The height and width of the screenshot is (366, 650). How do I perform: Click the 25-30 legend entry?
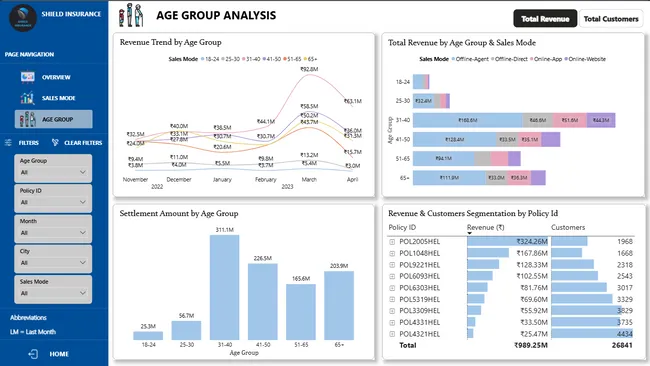tap(230, 59)
